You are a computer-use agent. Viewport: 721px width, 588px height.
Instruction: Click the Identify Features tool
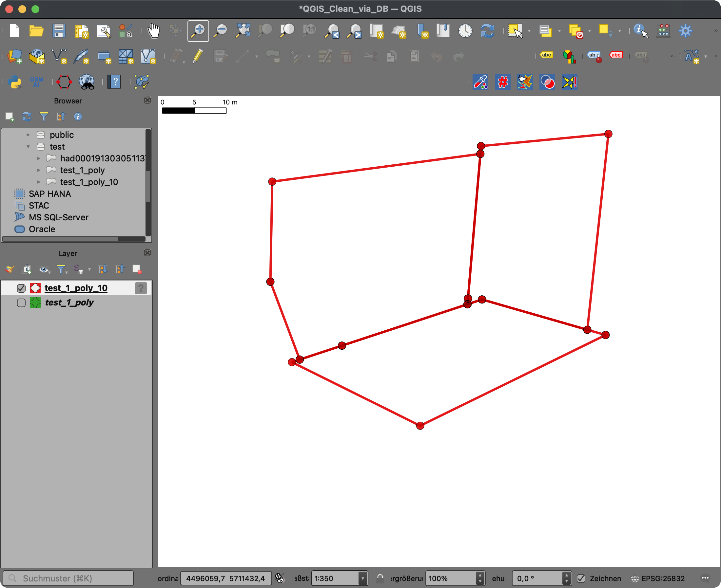[x=640, y=31]
